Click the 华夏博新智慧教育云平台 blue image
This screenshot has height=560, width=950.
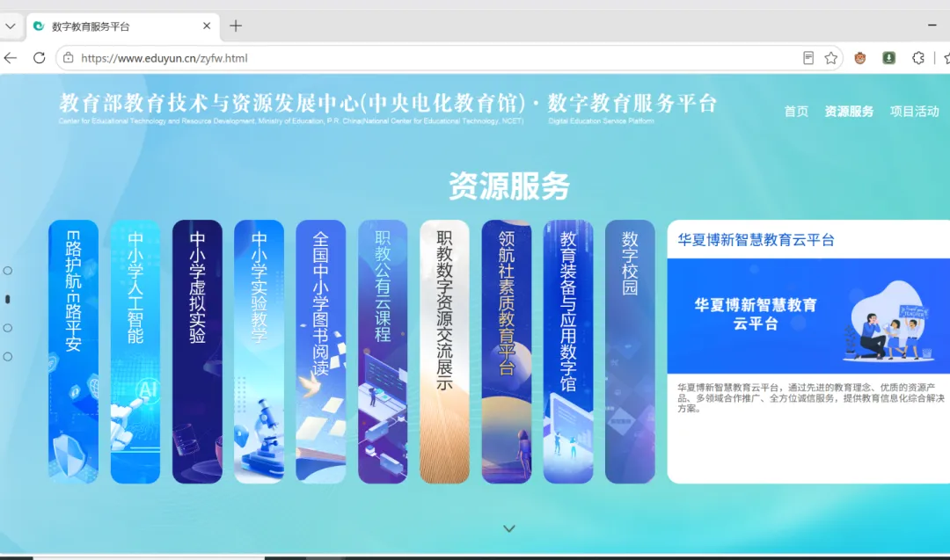coord(808,316)
